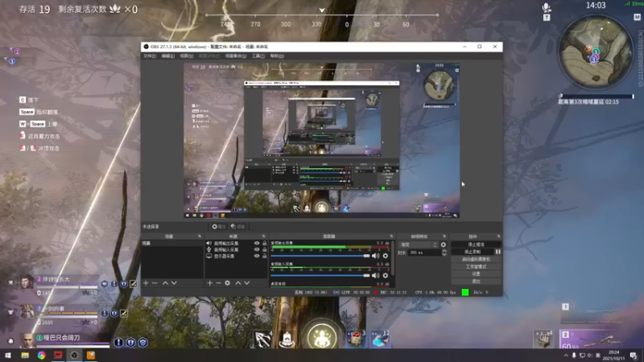
Task: Click the game's circular minimap
Action: pyautogui.click(x=596, y=51)
